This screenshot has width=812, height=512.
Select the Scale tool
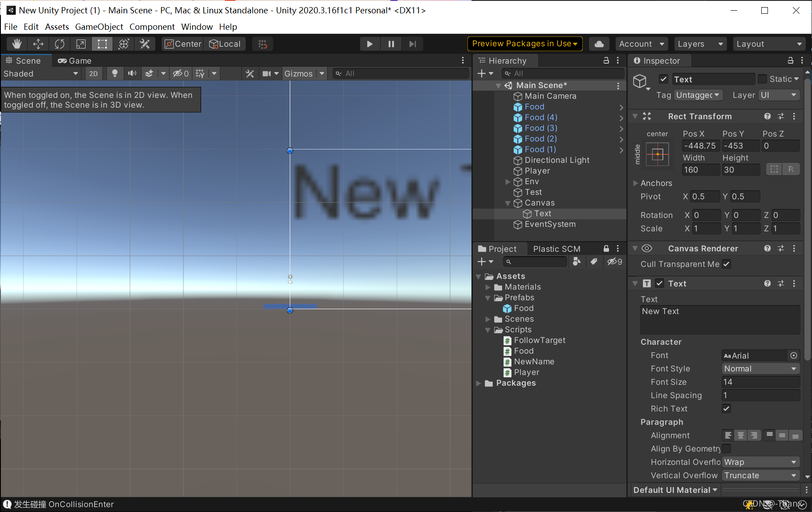81,44
